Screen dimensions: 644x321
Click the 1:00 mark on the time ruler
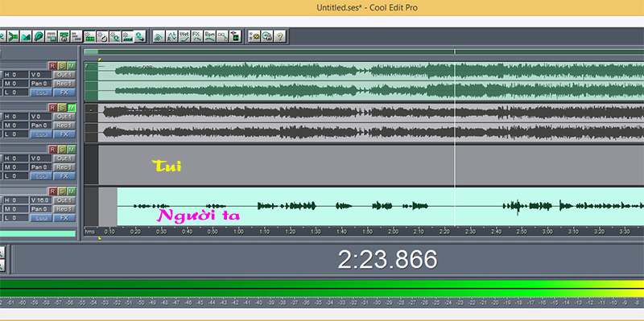238,232
